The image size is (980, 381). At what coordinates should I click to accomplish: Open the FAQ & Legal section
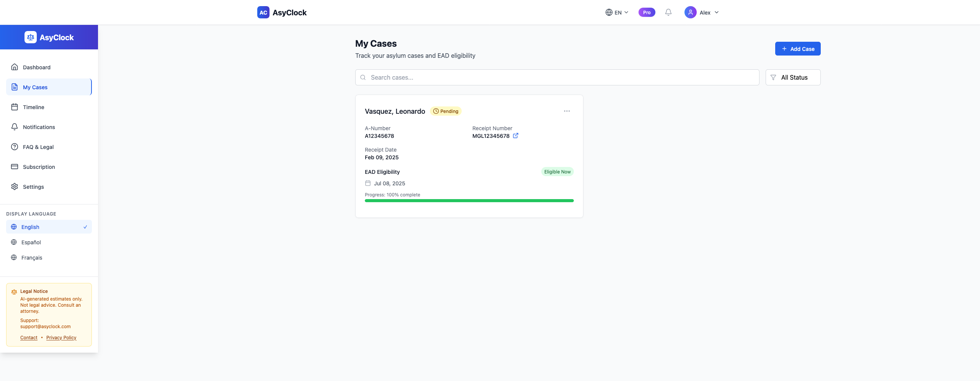(x=49, y=147)
